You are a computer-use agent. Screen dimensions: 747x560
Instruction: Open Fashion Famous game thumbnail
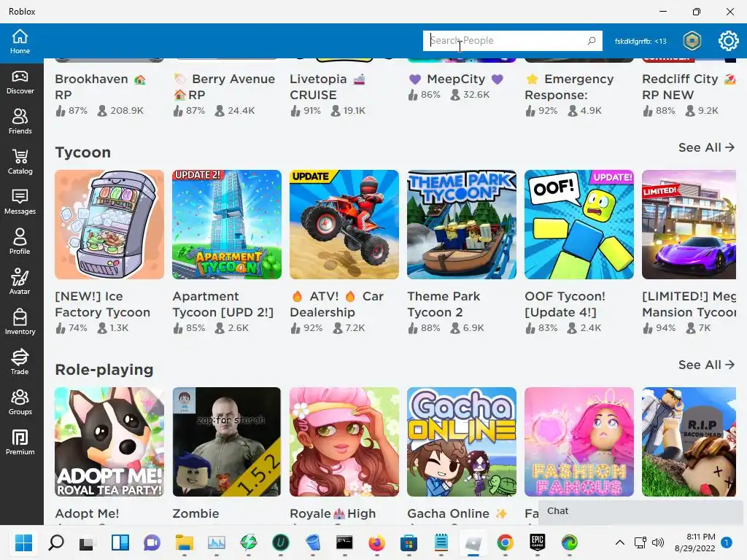pos(578,442)
